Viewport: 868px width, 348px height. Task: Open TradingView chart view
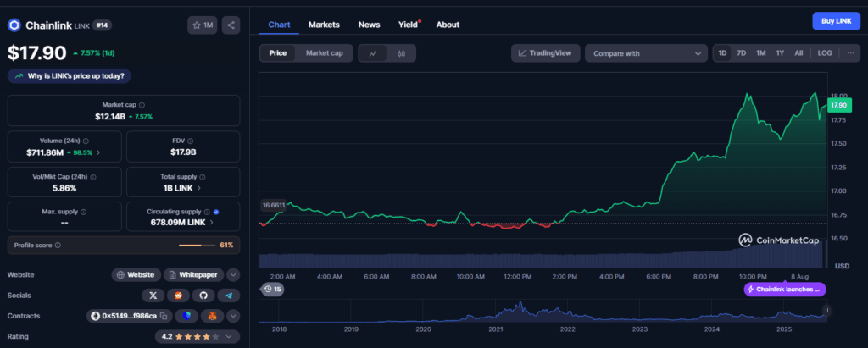click(x=545, y=53)
